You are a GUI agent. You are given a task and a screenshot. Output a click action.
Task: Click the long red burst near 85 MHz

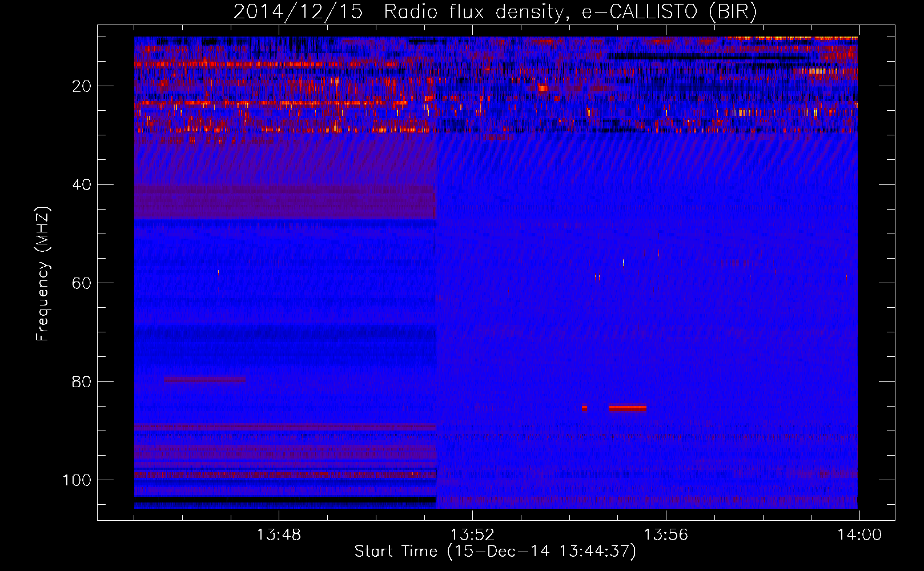(x=628, y=408)
